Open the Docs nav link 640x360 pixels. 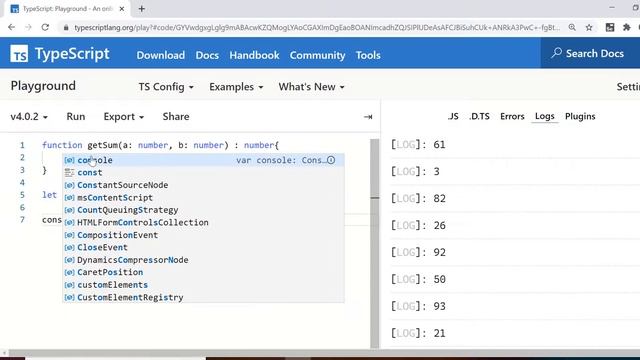207,55
